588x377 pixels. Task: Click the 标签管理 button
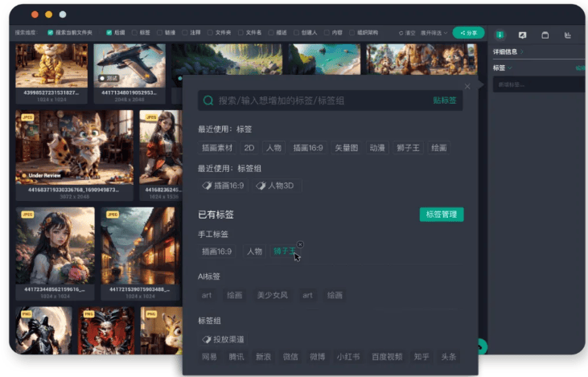click(441, 215)
